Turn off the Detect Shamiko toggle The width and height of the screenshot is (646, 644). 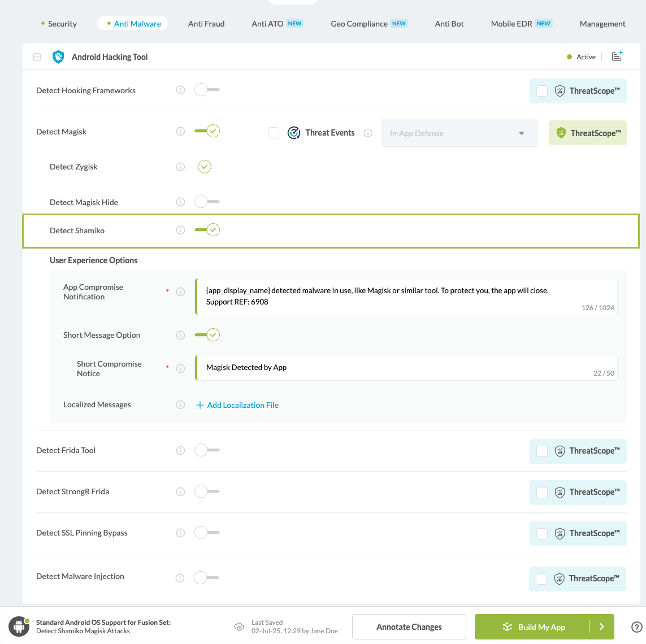(x=207, y=230)
